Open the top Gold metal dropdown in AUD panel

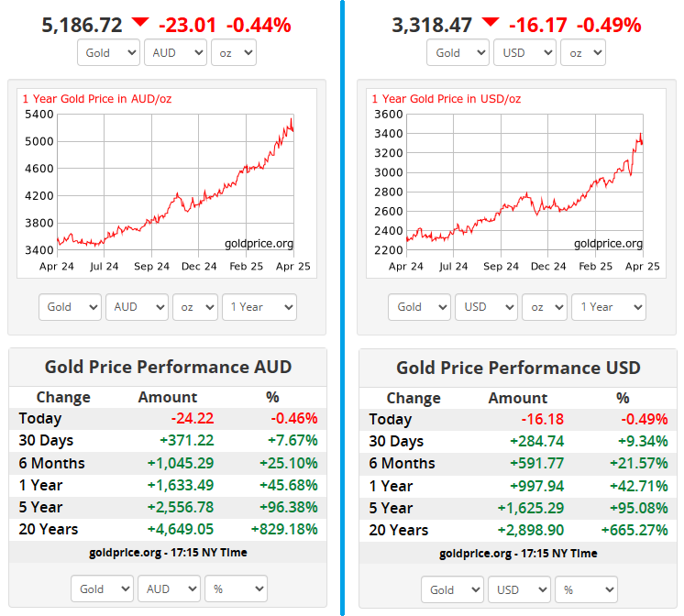click(x=108, y=52)
